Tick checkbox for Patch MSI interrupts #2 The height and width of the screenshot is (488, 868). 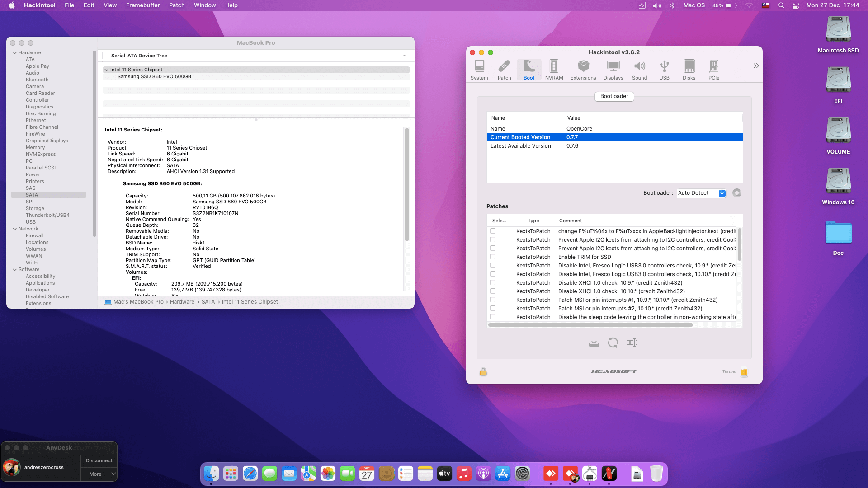click(x=493, y=308)
